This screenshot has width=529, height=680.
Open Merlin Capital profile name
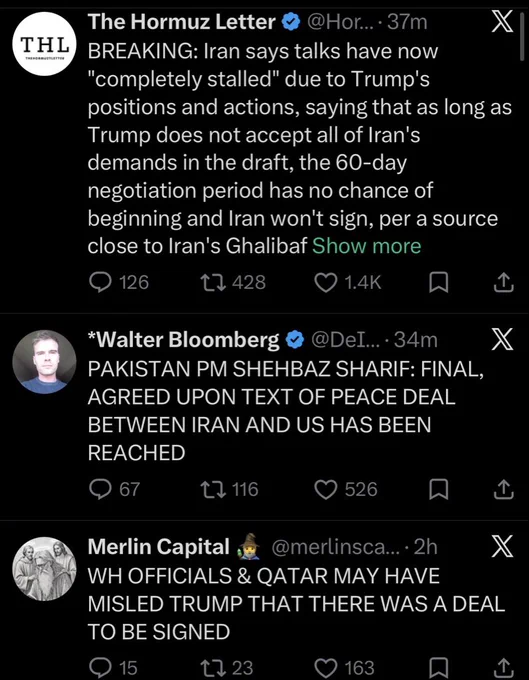coord(159,546)
